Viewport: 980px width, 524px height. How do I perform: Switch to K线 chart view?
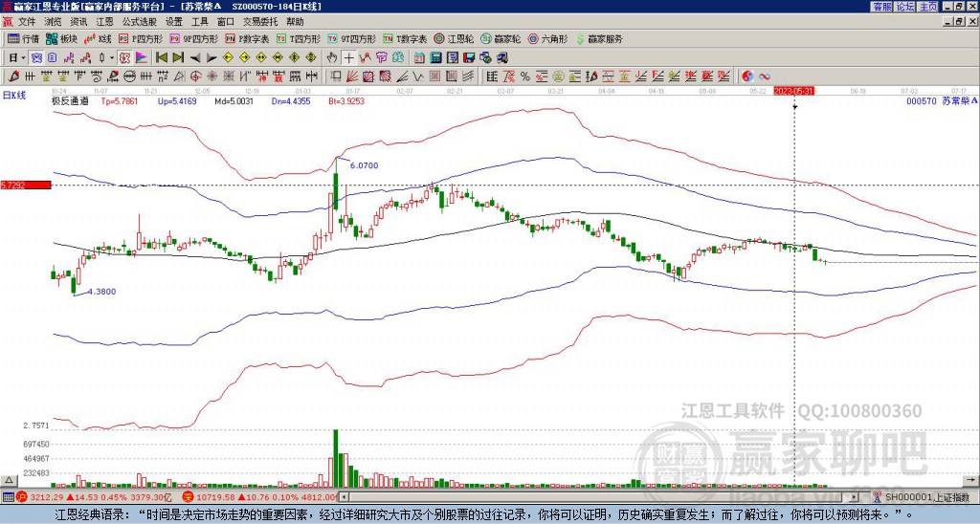pos(98,38)
